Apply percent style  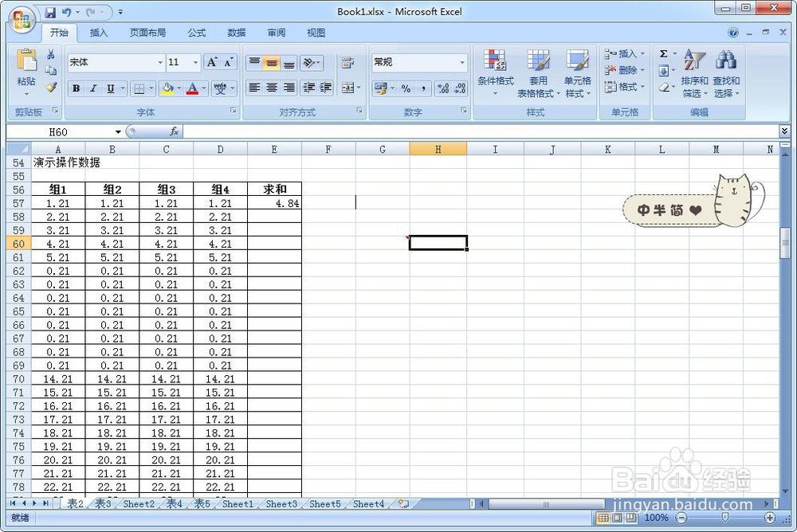click(x=406, y=88)
